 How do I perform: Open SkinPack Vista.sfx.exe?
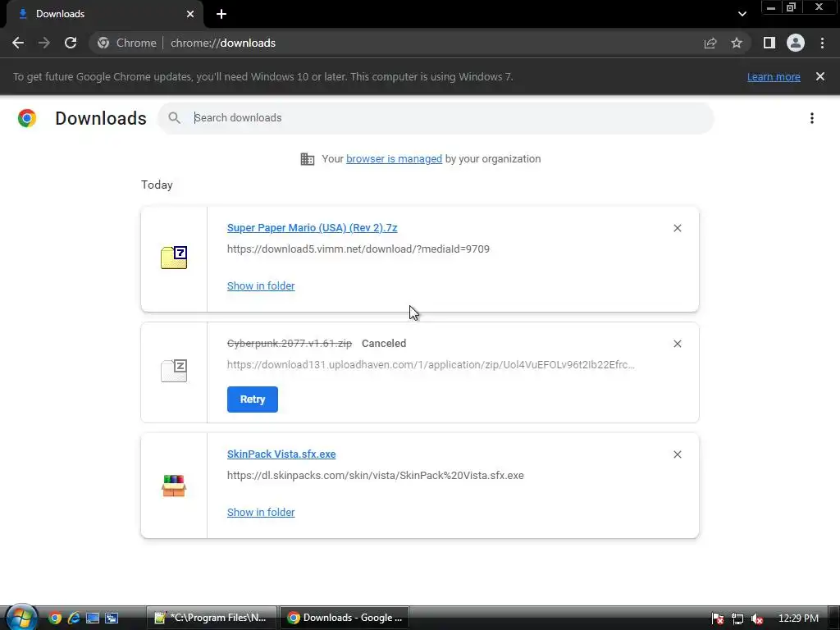tap(281, 454)
